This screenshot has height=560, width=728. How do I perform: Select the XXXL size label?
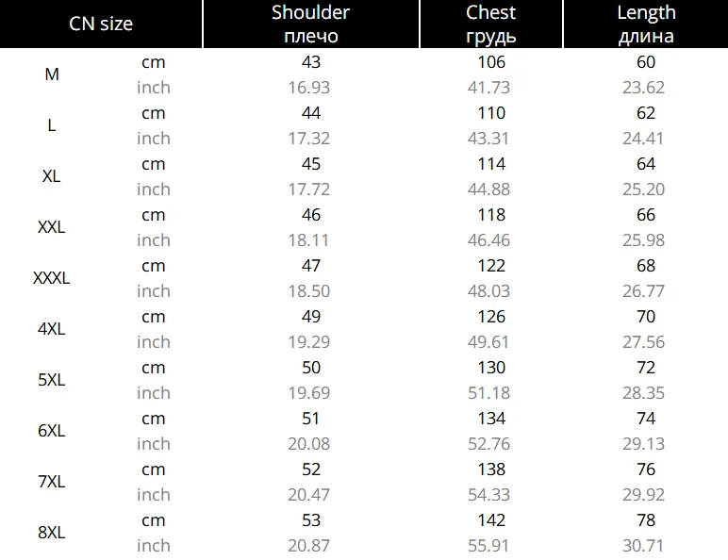point(52,278)
